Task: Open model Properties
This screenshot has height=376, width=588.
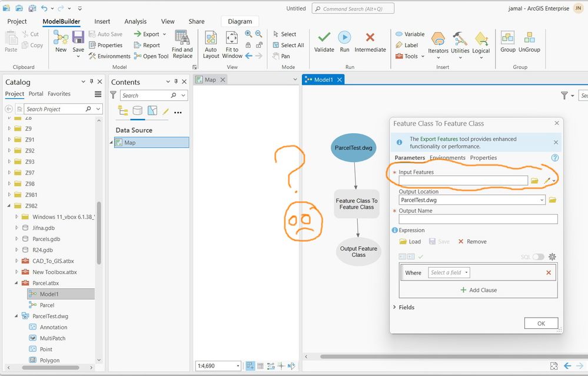Action: tap(106, 45)
